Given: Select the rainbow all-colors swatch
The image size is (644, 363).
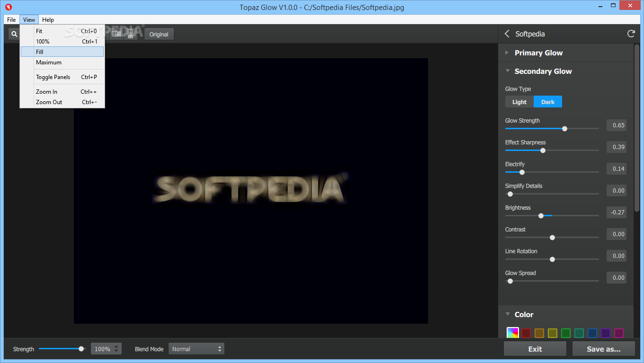Looking at the screenshot, I should click(x=512, y=333).
